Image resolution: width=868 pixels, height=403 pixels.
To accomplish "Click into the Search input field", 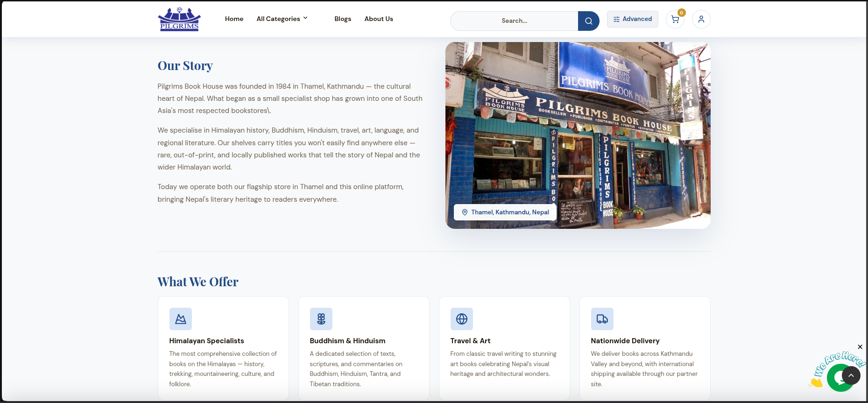I will pyautogui.click(x=514, y=21).
